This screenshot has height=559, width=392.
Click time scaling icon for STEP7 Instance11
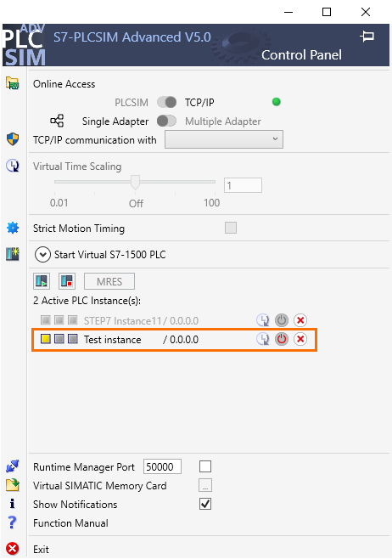[x=263, y=320]
